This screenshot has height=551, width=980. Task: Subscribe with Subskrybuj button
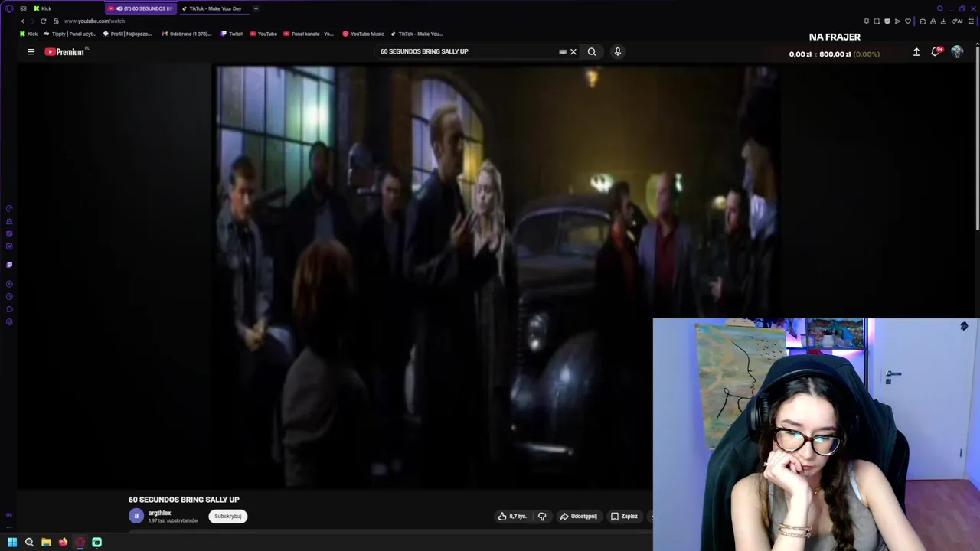228,517
